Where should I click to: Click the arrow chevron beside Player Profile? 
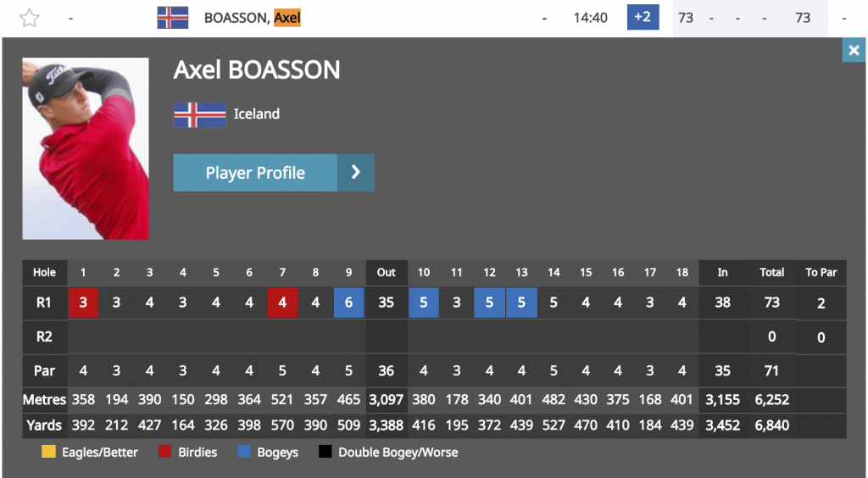(x=356, y=173)
